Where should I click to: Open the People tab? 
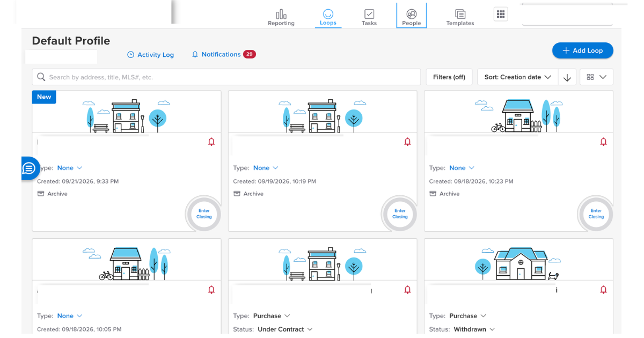412,16
